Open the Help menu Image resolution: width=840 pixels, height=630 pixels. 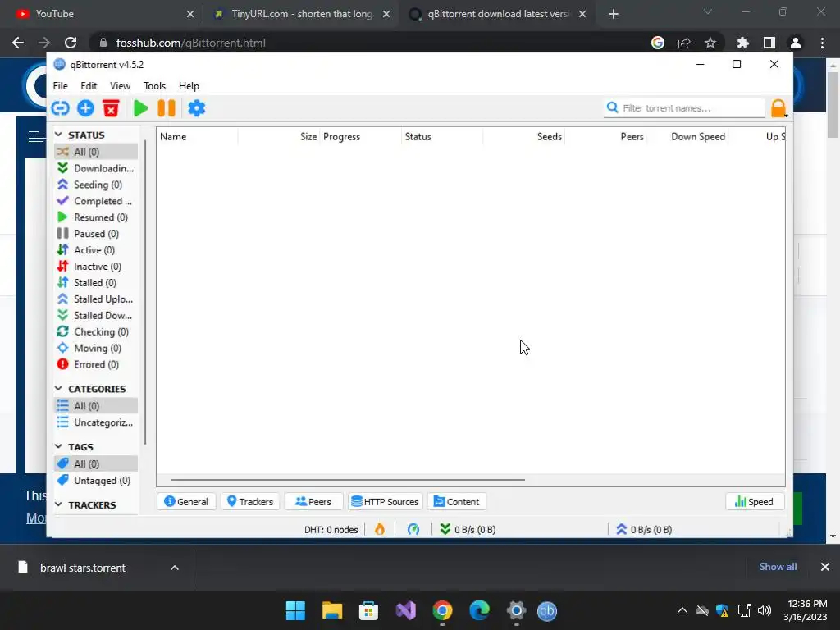tap(189, 85)
